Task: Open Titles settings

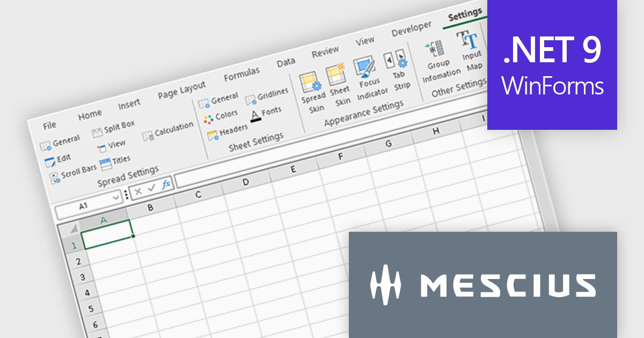Action: coord(115,161)
